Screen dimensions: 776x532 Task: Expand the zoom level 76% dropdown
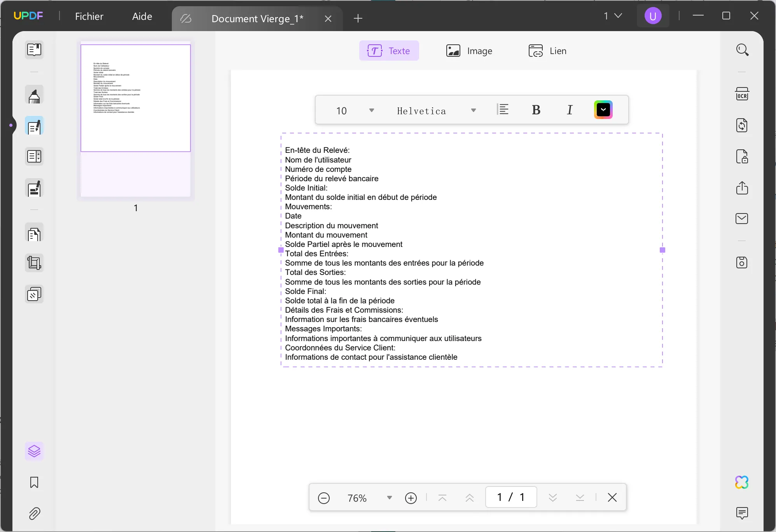(390, 498)
